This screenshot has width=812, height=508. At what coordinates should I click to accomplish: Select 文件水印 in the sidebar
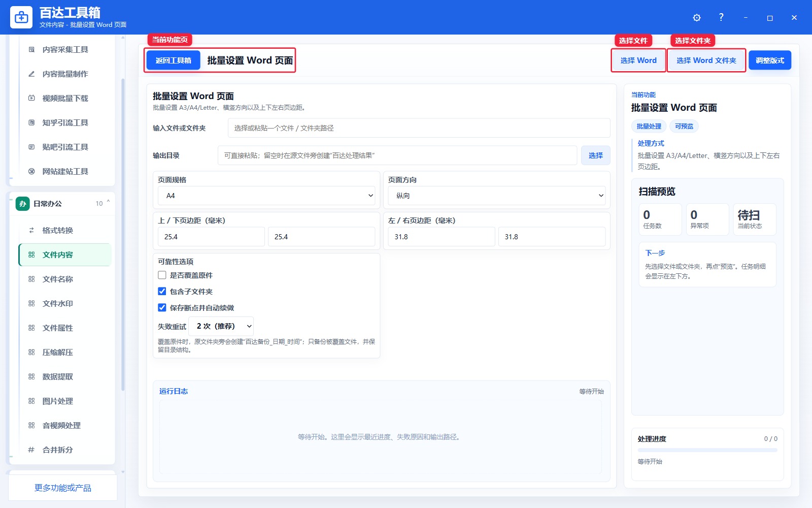click(x=65, y=304)
